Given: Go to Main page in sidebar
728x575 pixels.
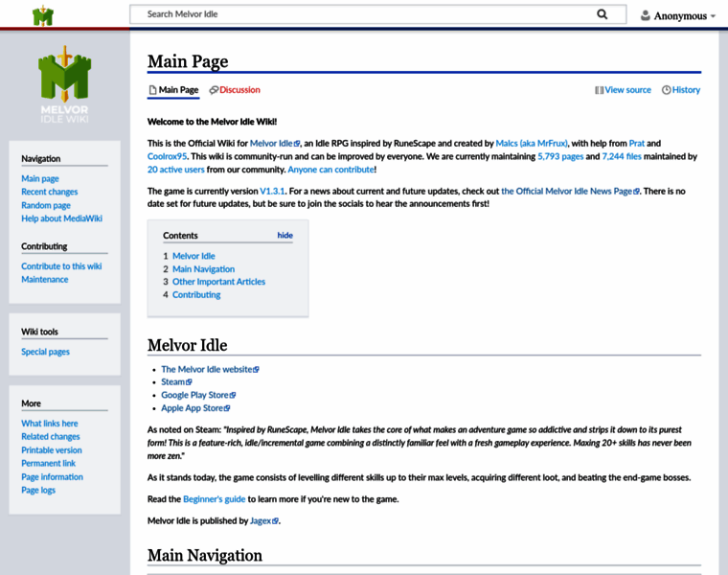Looking at the screenshot, I should (x=40, y=179).
